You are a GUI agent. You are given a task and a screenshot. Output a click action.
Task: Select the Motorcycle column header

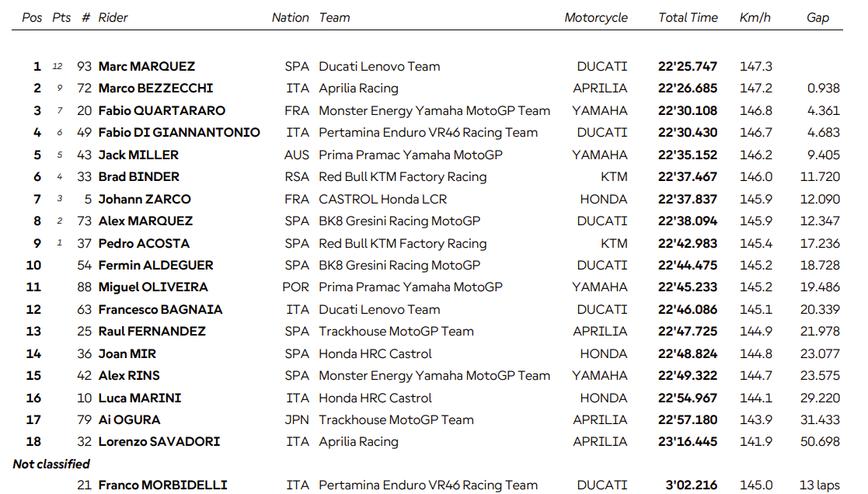596,18
